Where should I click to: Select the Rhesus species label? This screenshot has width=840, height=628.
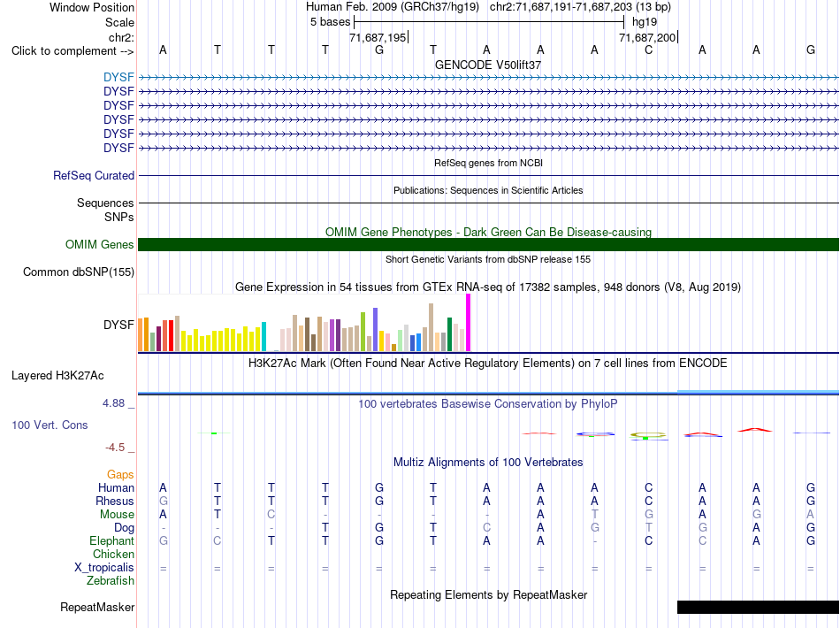pos(115,501)
